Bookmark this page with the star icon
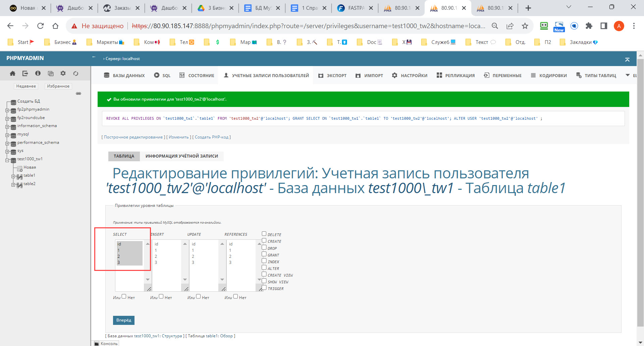Viewport: 644px width, 346px height. tap(525, 26)
